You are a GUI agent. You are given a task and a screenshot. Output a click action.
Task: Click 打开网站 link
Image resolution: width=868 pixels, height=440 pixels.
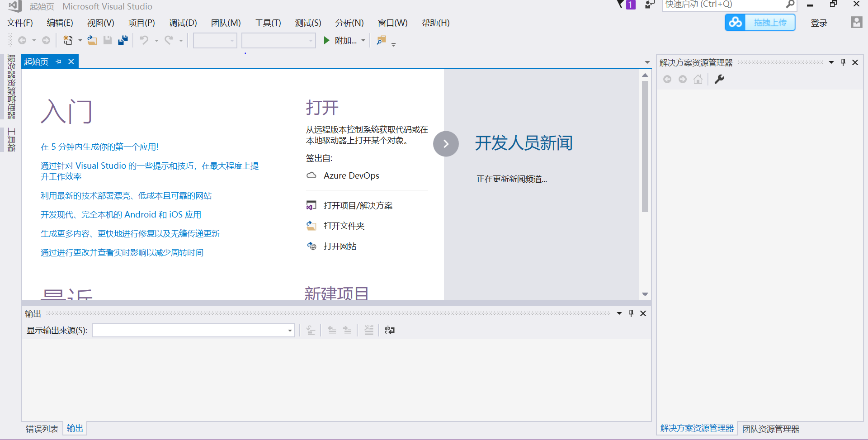pyautogui.click(x=340, y=246)
